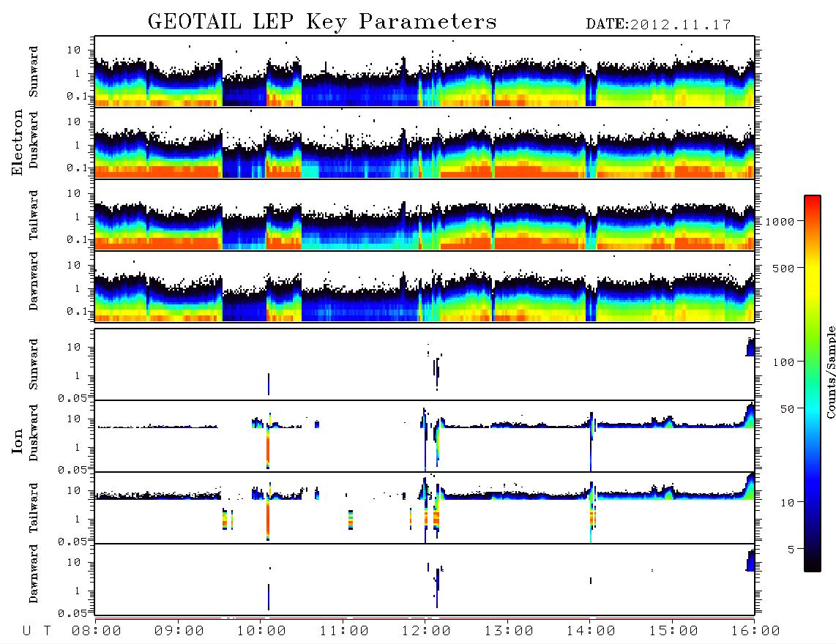The image size is (836, 644).
Task: Click inside the Electron Sunward spectrogram panel
Action: coord(425,72)
